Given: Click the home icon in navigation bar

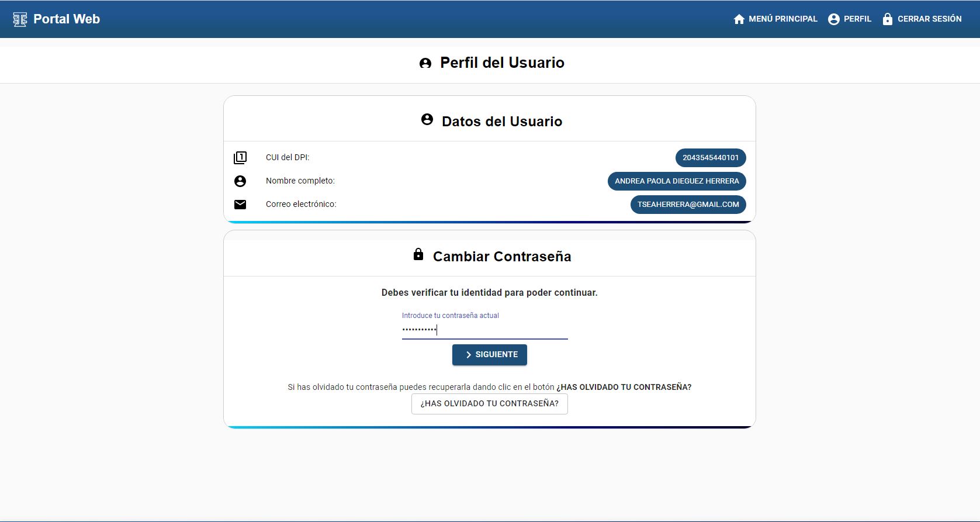Looking at the screenshot, I should click(739, 19).
